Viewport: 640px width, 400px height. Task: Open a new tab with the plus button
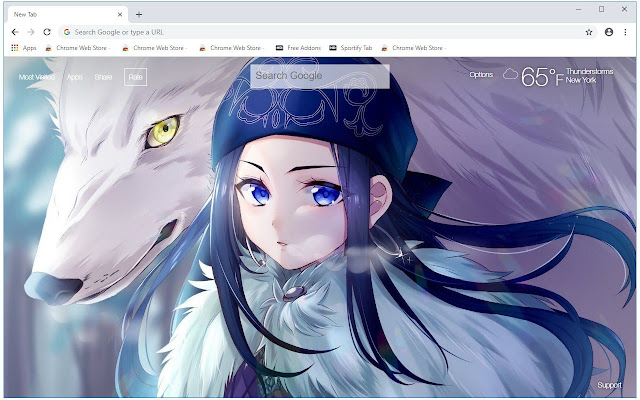pyautogui.click(x=139, y=14)
